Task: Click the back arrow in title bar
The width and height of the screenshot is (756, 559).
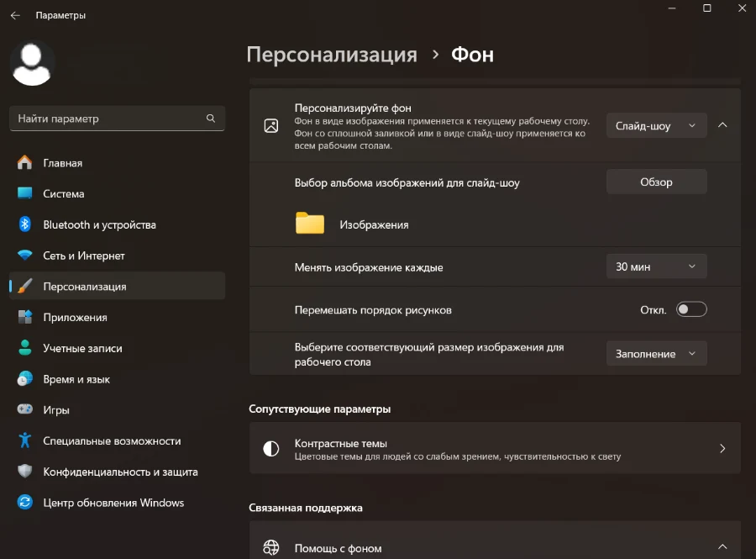Action: pyautogui.click(x=15, y=15)
